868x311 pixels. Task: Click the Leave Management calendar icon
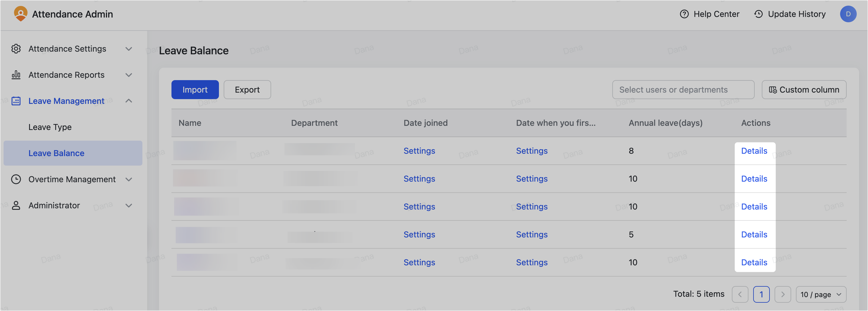16,101
